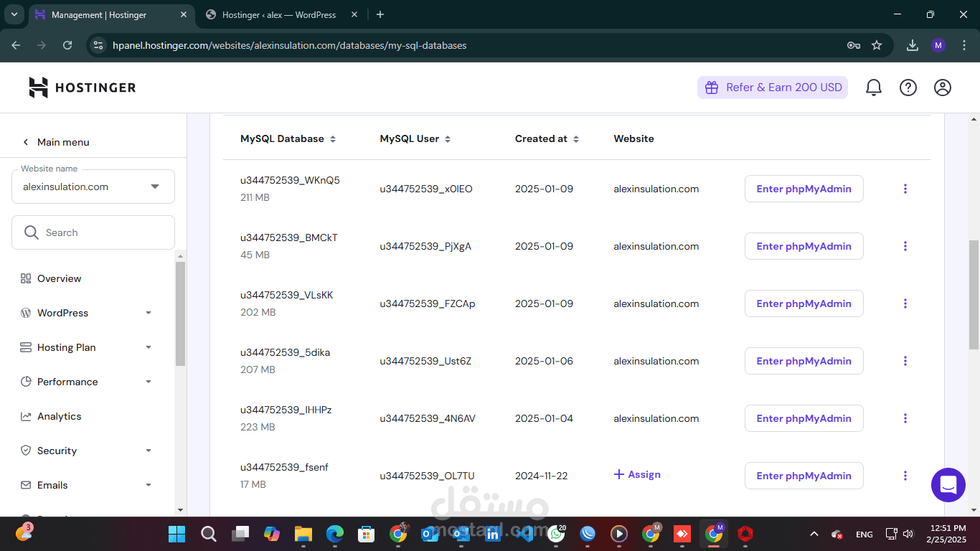The width and height of the screenshot is (980, 551).
Task: Enter phpMyAdmin for u344752539_VLsKK
Action: pos(804,303)
